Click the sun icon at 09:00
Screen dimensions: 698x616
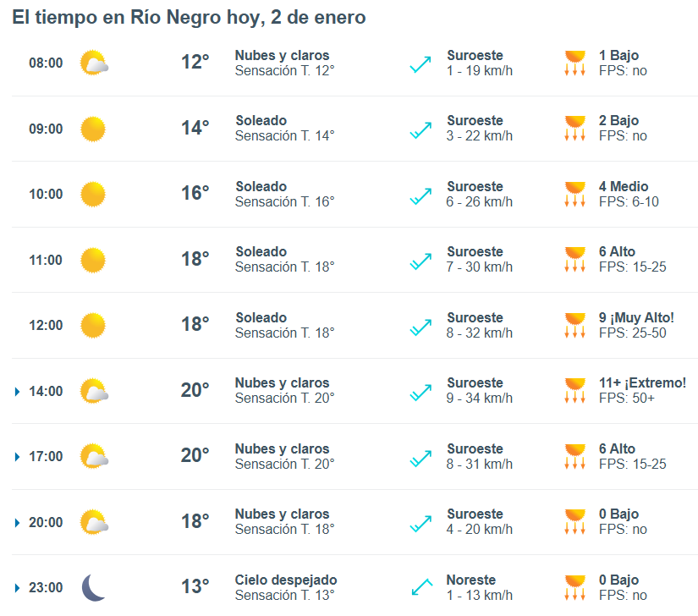tap(93, 129)
